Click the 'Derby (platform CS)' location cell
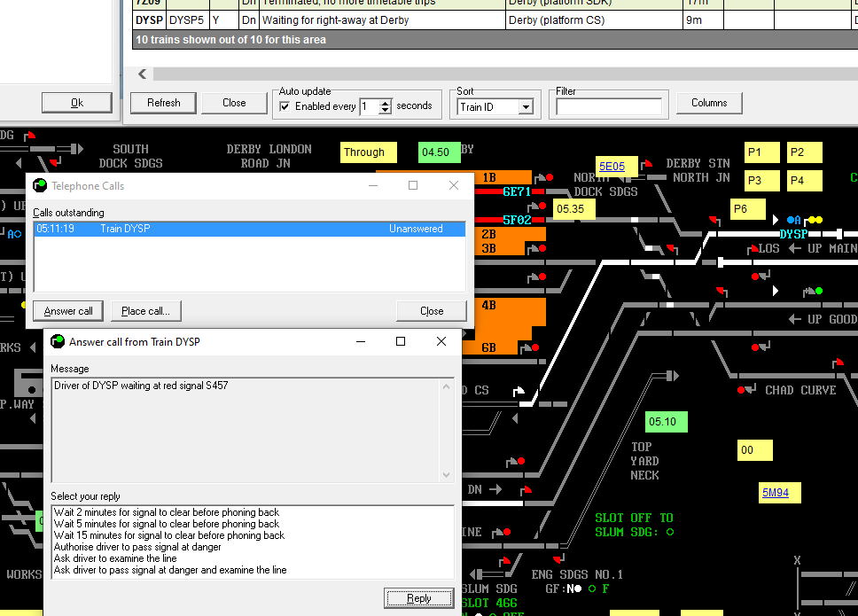The width and height of the screenshot is (858, 616). 594,20
